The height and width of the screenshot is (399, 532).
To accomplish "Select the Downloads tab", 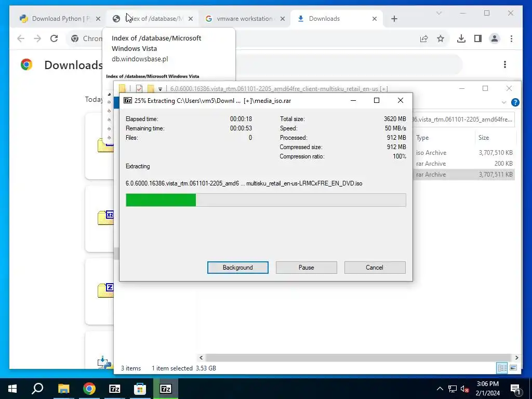I will pyautogui.click(x=337, y=19).
